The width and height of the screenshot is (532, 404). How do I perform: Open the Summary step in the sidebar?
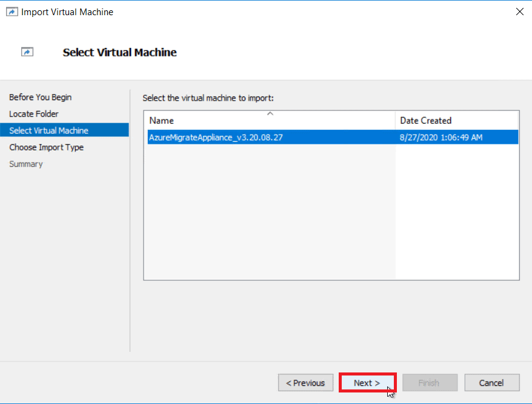pyautogui.click(x=25, y=163)
